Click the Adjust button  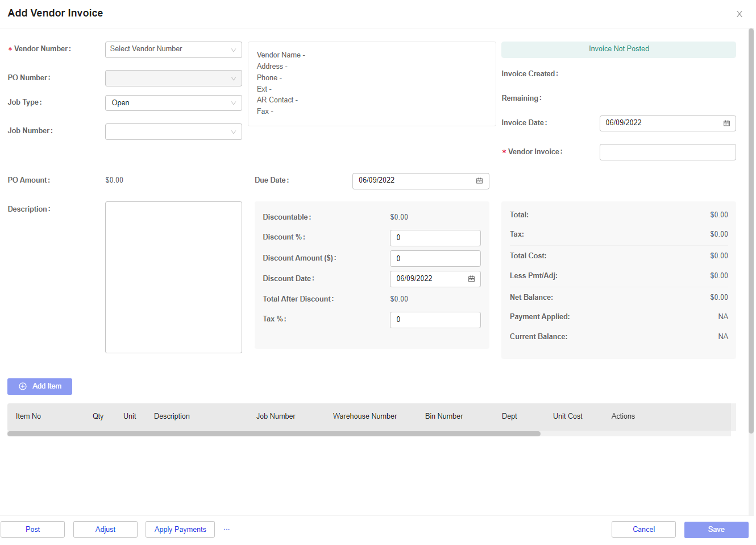tap(105, 529)
